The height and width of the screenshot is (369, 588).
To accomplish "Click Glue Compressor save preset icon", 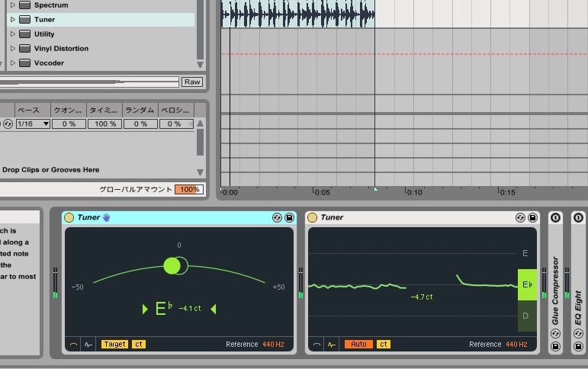I will click(555, 346).
